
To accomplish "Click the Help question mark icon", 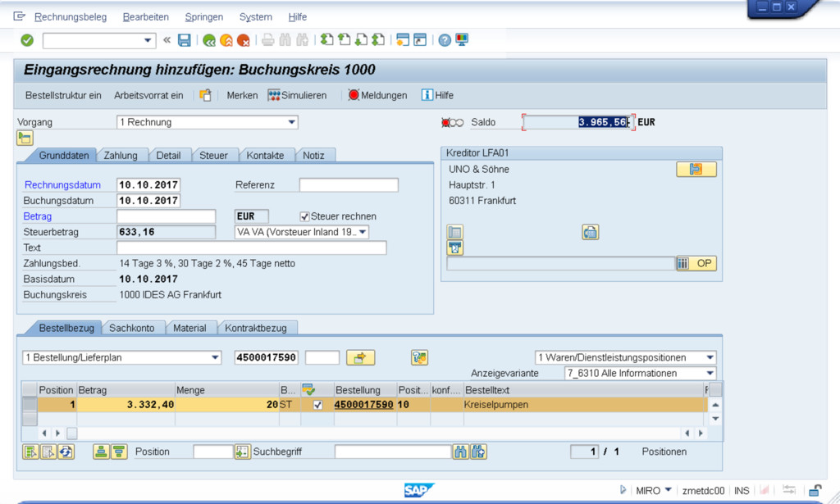I will coord(445,40).
